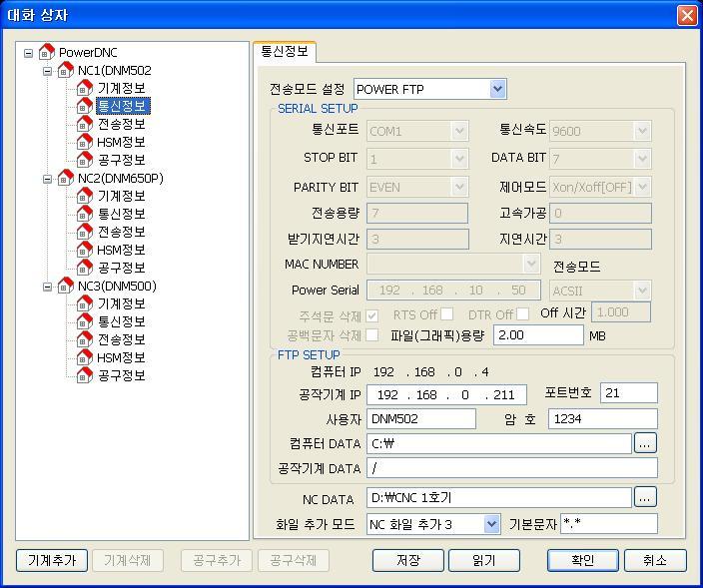Click the PowerDNC root house icon
This screenshot has height=588, width=703.
[x=47, y=52]
